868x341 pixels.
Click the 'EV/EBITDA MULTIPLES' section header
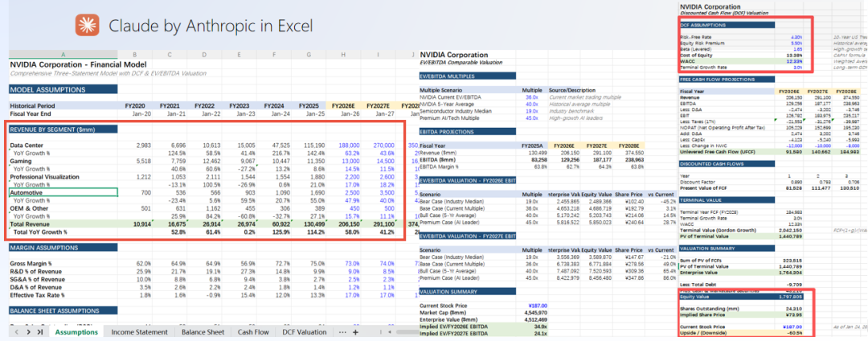[467, 76]
